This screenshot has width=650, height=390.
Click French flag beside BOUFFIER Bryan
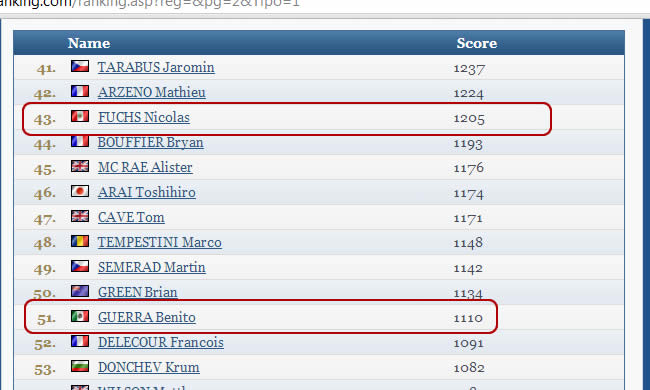80,141
